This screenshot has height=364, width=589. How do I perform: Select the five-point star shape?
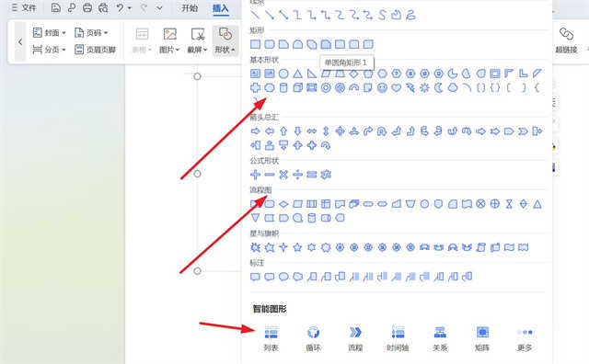tap(297, 247)
